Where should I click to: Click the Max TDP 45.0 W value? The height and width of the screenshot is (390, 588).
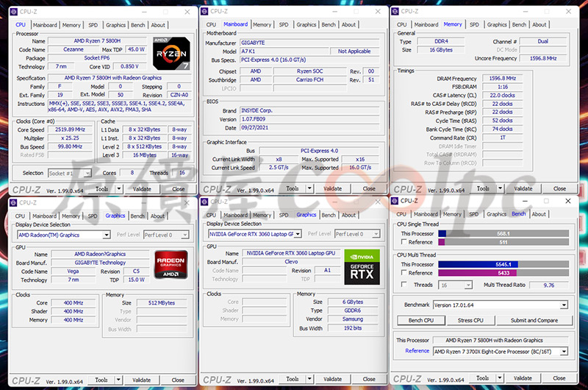(137, 49)
